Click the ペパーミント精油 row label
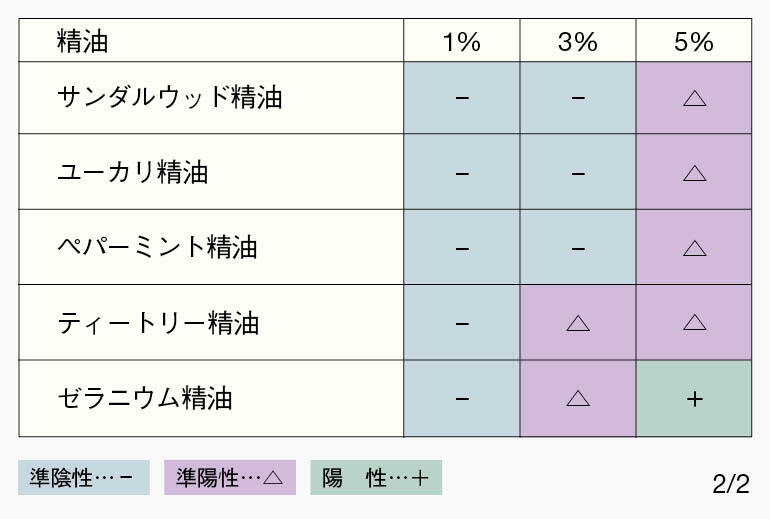This screenshot has width=770, height=519. coord(157,247)
